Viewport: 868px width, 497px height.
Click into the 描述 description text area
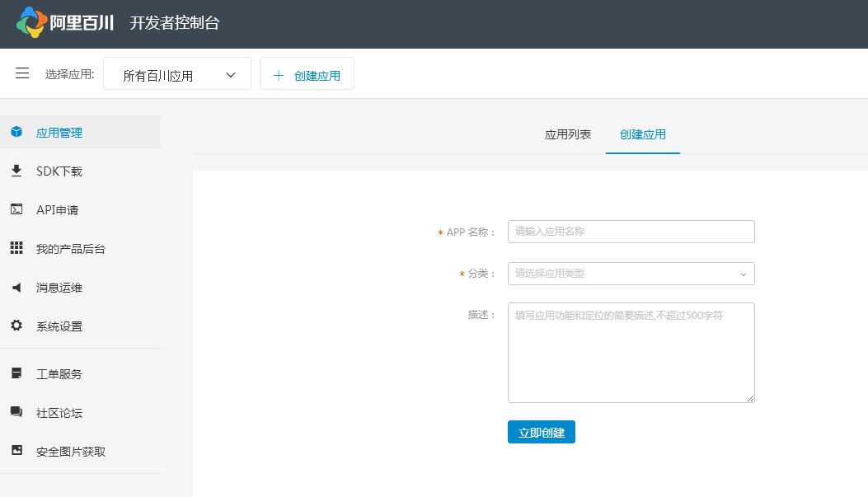click(x=631, y=353)
